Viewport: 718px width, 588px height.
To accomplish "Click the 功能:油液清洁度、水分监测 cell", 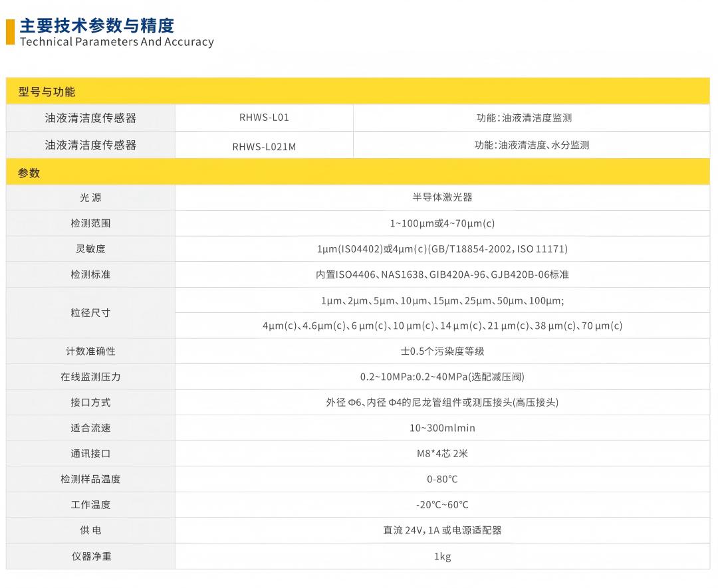I will click(531, 145).
